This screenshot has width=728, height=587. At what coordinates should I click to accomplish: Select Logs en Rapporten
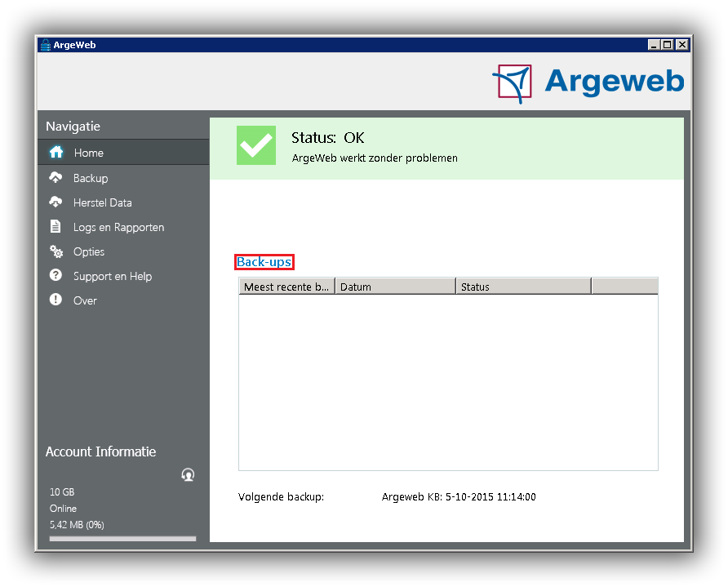pos(123,227)
